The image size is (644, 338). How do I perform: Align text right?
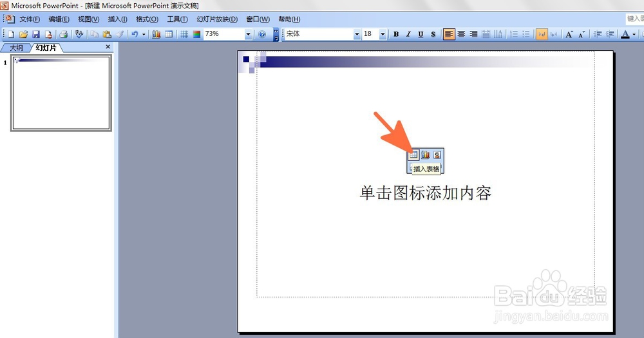pos(473,34)
